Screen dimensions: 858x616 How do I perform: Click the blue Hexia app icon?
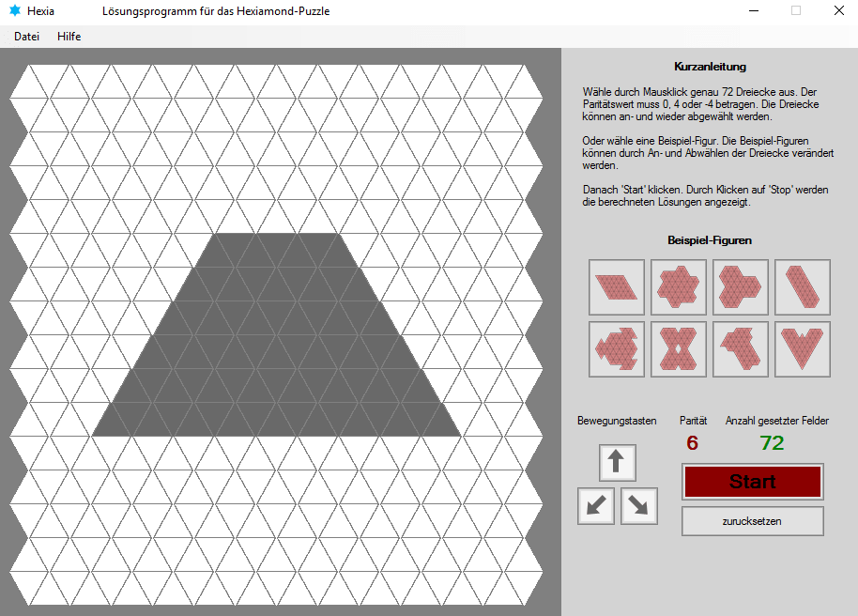click(x=15, y=10)
